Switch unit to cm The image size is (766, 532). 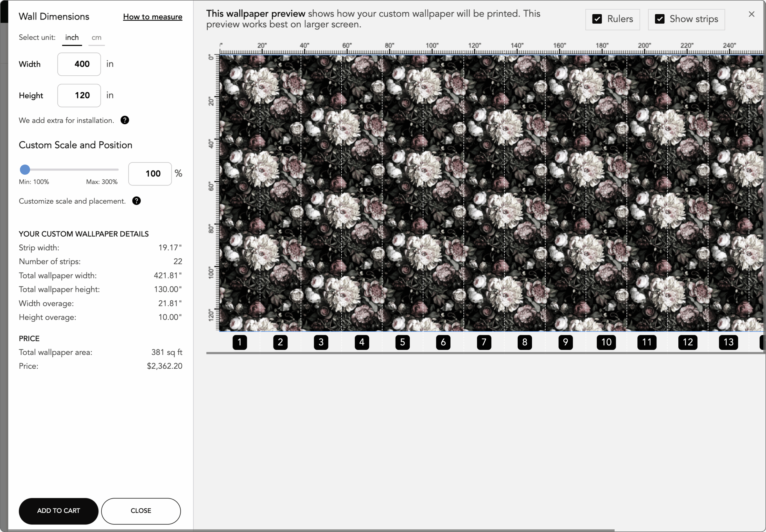96,38
